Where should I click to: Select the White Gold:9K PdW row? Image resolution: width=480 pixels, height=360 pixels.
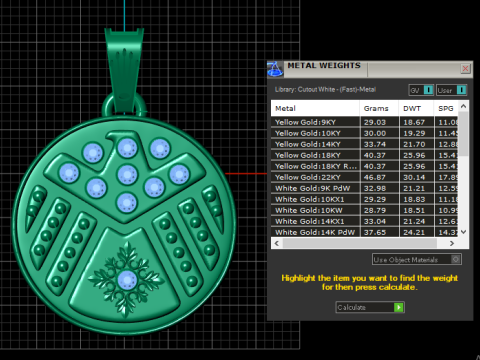365,188
